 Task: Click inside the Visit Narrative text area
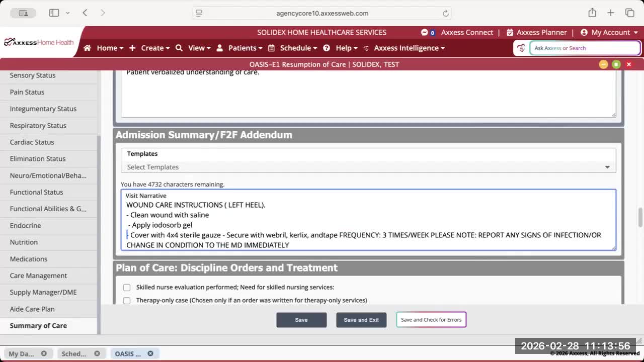[368, 225]
